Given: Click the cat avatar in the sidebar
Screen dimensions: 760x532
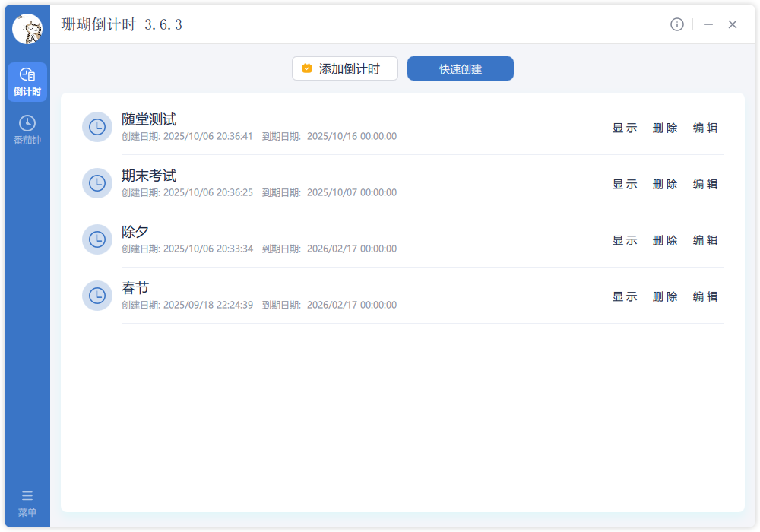Looking at the screenshot, I should (27, 27).
